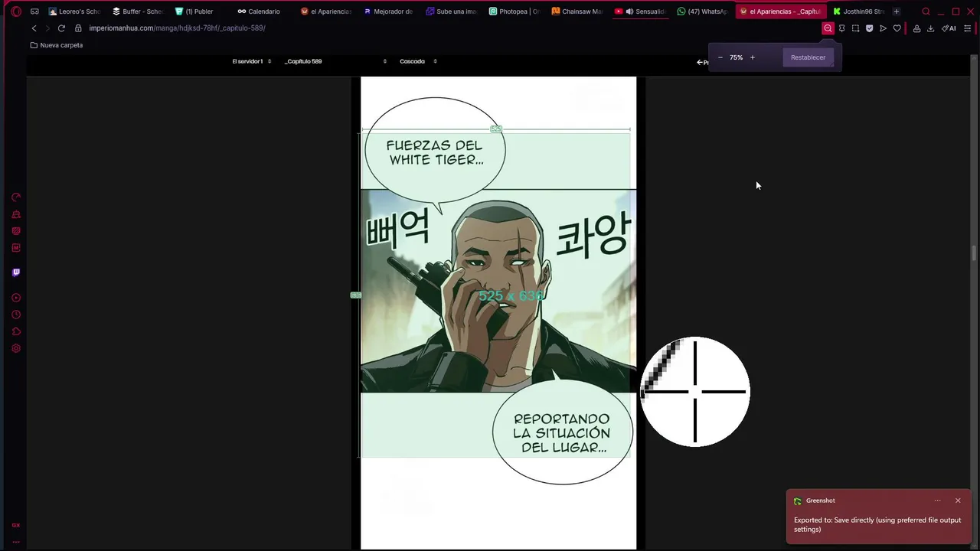Click the page vertical scrollbar thumb

point(975,253)
